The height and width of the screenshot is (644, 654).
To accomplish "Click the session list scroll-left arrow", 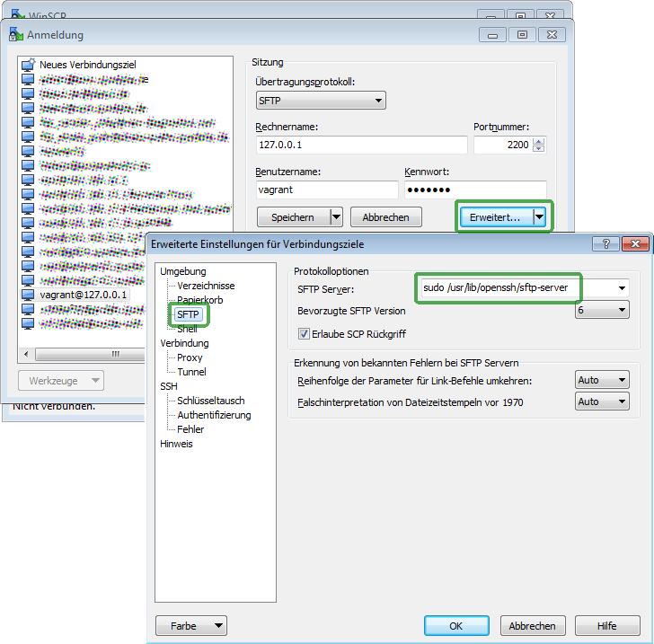I will [26, 355].
